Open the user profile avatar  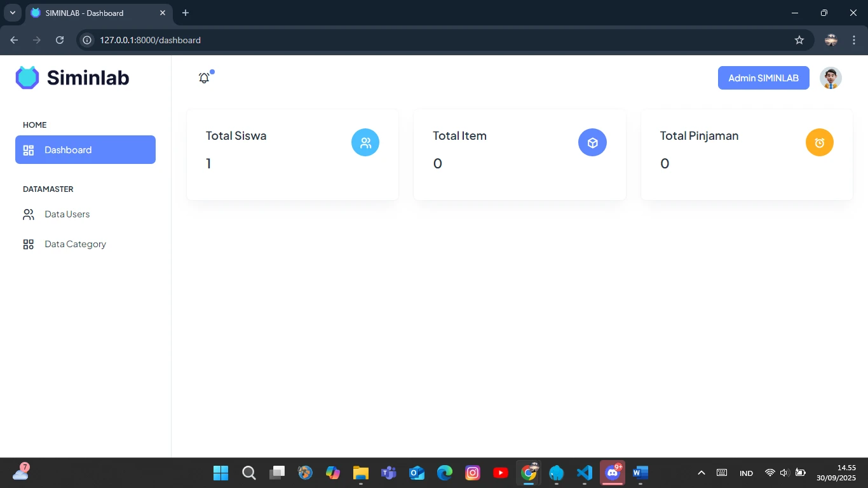point(831,78)
